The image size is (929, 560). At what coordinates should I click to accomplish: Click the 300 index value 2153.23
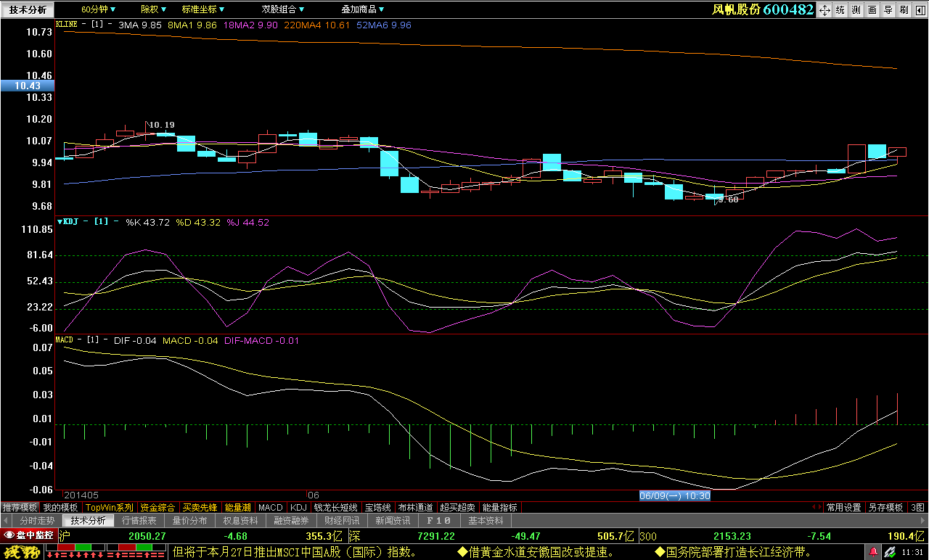tap(732, 536)
